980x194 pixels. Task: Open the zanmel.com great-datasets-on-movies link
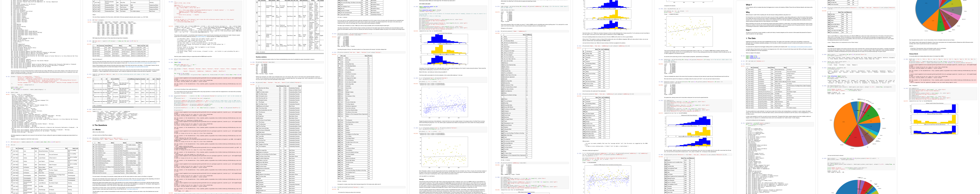pos(142,63)
